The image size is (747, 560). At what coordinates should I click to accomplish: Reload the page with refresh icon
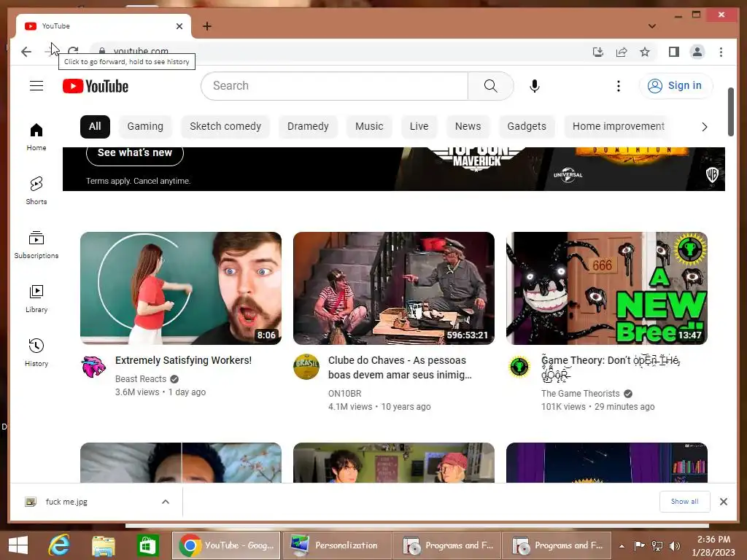(x=73, y=52)
